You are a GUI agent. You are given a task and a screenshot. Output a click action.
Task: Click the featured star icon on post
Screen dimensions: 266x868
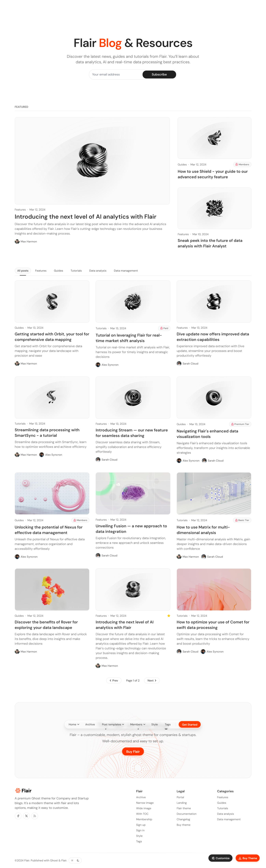pos(168,616)
